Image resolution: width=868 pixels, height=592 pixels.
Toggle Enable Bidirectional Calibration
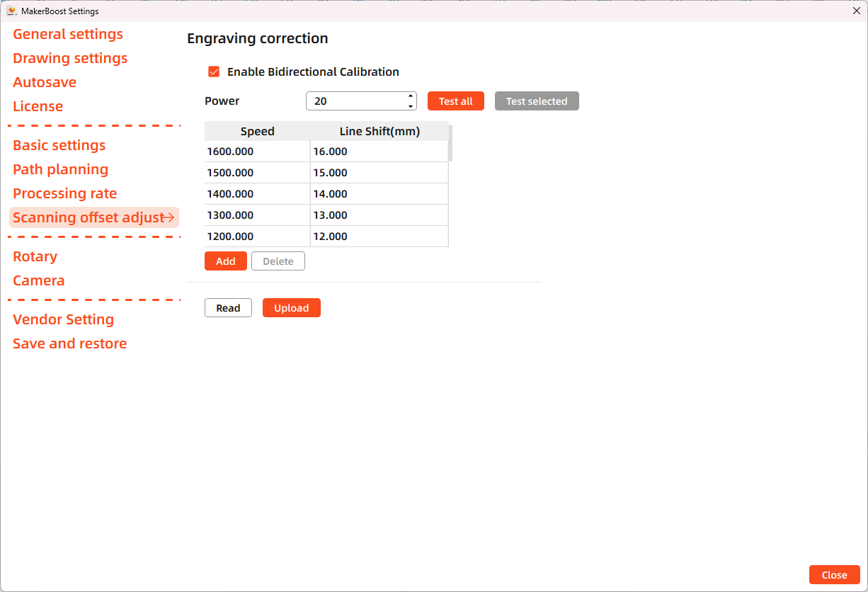click(214, 72)
